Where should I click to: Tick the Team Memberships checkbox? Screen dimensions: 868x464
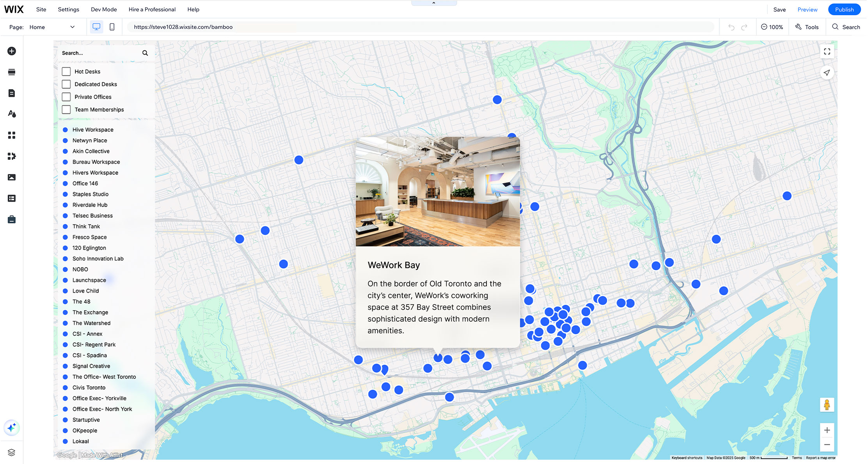point(66,110)
